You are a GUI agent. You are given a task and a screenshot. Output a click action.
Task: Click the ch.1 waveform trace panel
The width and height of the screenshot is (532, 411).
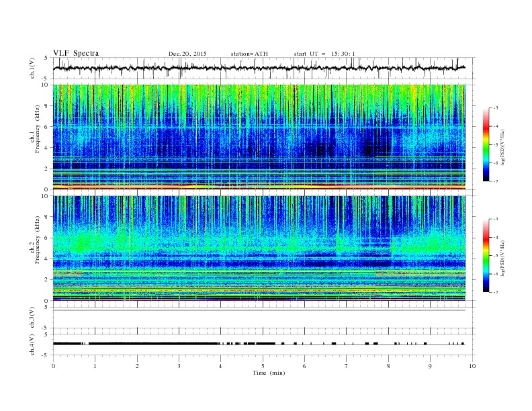[263, 68]
